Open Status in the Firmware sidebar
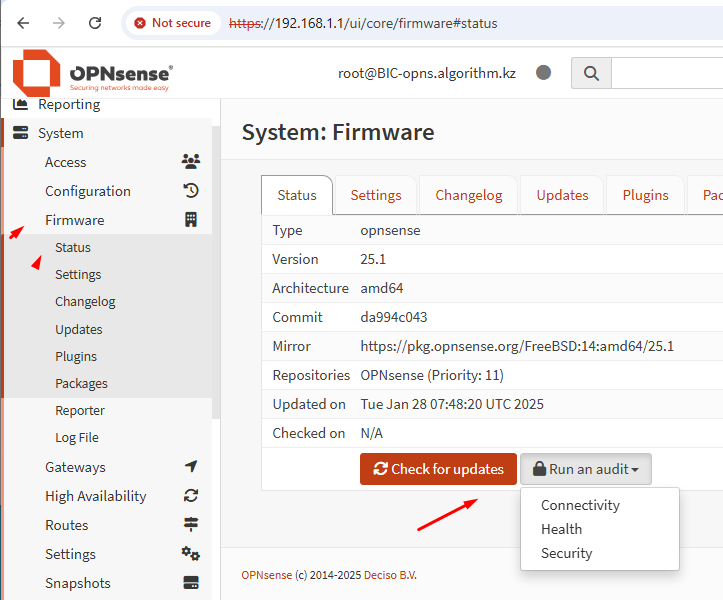 point(73,247)
